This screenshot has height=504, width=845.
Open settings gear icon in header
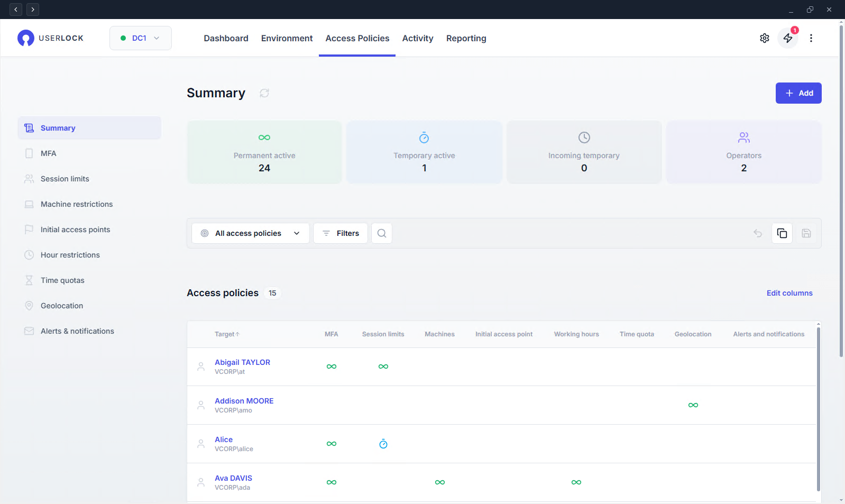[x=764, y=38]
